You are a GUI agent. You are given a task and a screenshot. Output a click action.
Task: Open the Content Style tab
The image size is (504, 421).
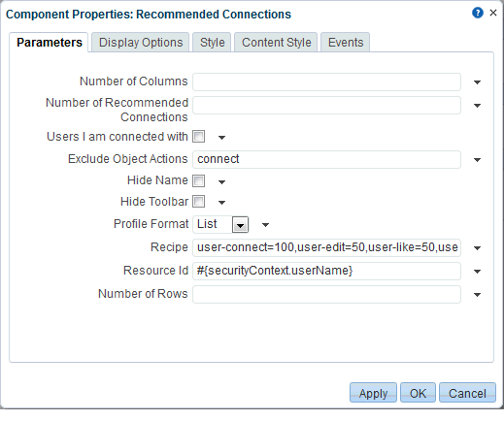pyautogui.click(x=276, y=43)
